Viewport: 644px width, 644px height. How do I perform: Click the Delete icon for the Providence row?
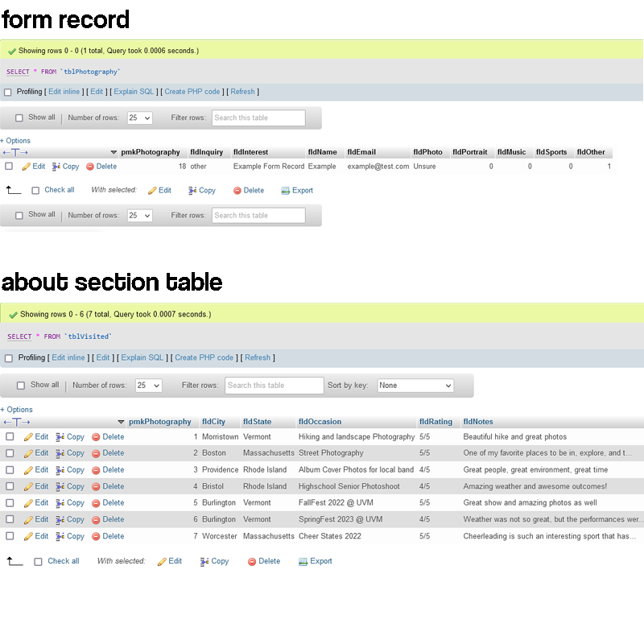click(96, 470)
